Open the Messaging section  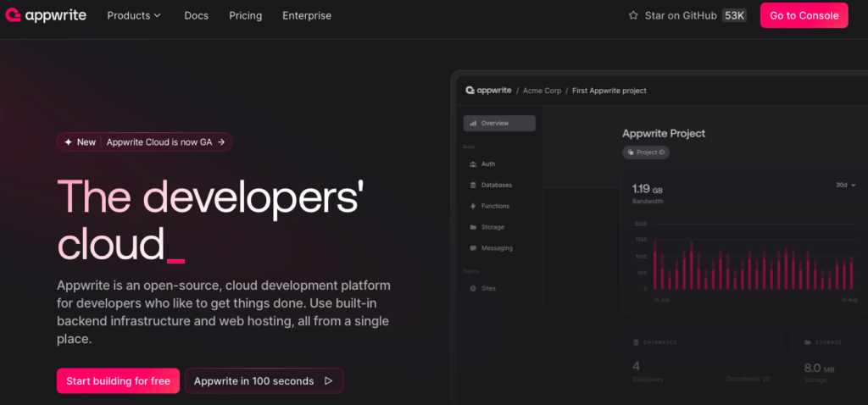pyautogui.click(x=497, y=248)
